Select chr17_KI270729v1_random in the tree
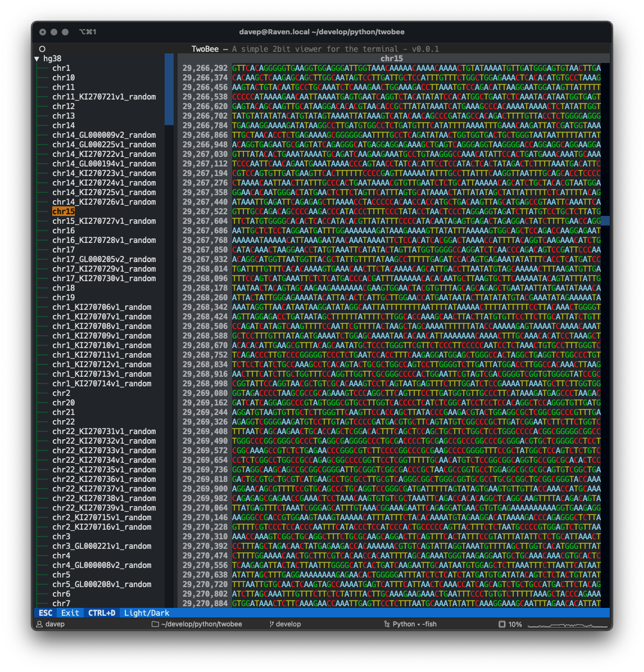 coord(104,269)
